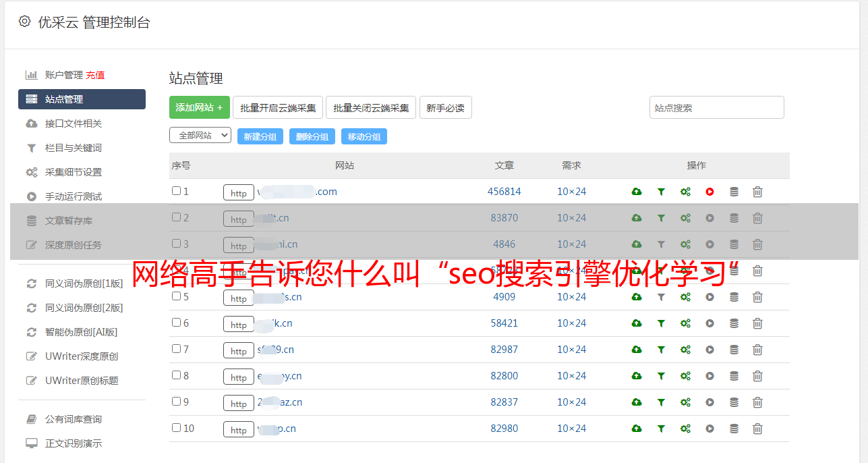The image size is (868, 463).
Task: Click the trash icon in row 7
Action: click(757, 350)
